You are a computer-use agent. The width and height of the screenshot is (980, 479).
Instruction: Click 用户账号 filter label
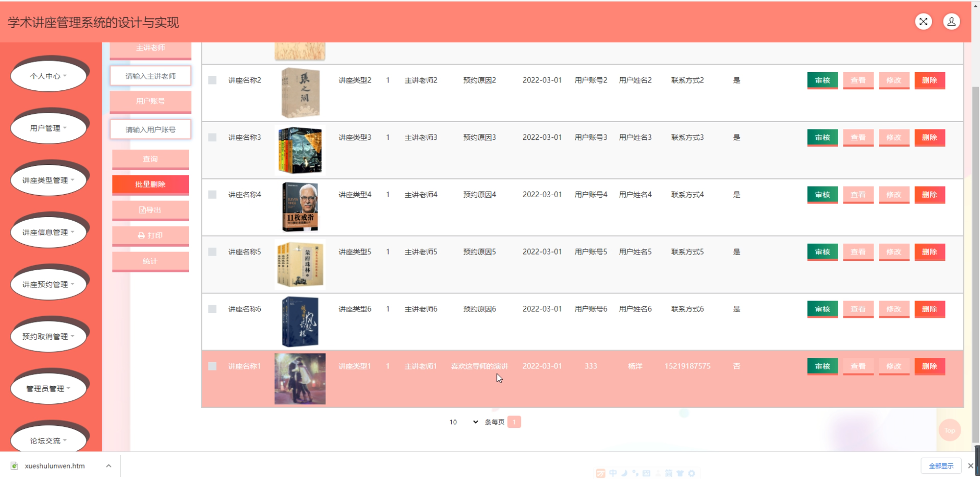(150, 101)
